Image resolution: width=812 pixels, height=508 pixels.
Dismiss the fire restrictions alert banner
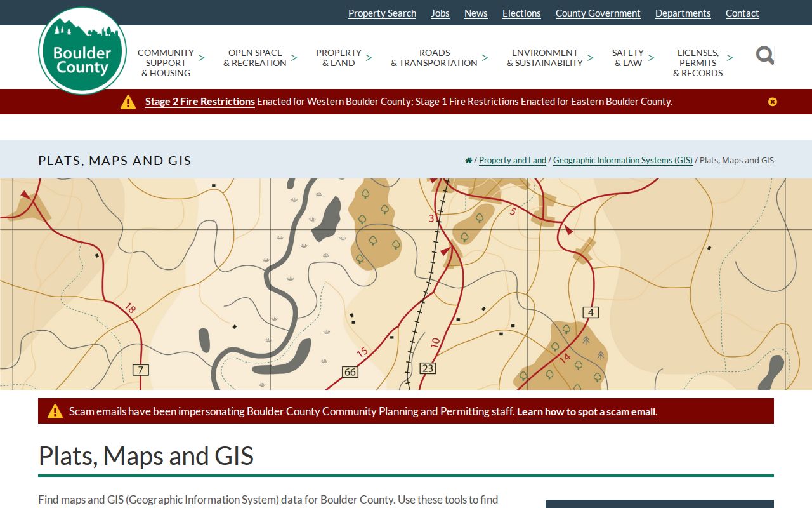tap(772, 102)
